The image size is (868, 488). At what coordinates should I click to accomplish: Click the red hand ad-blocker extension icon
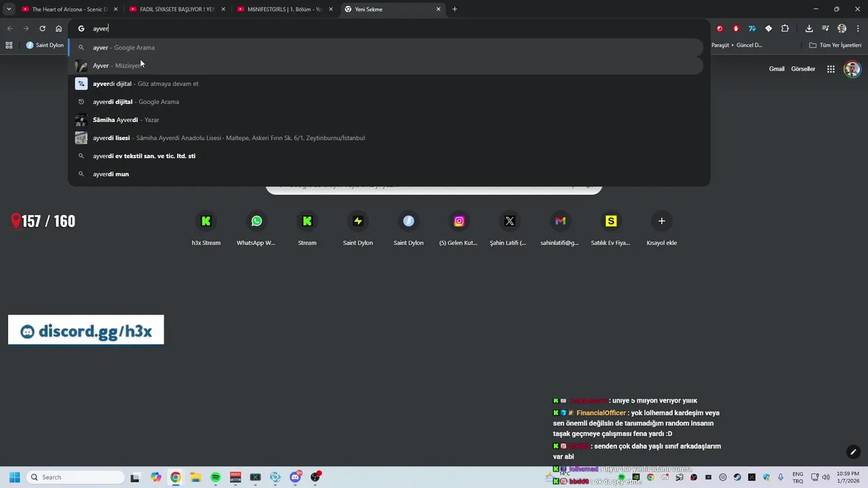click(x=736, y=28)
